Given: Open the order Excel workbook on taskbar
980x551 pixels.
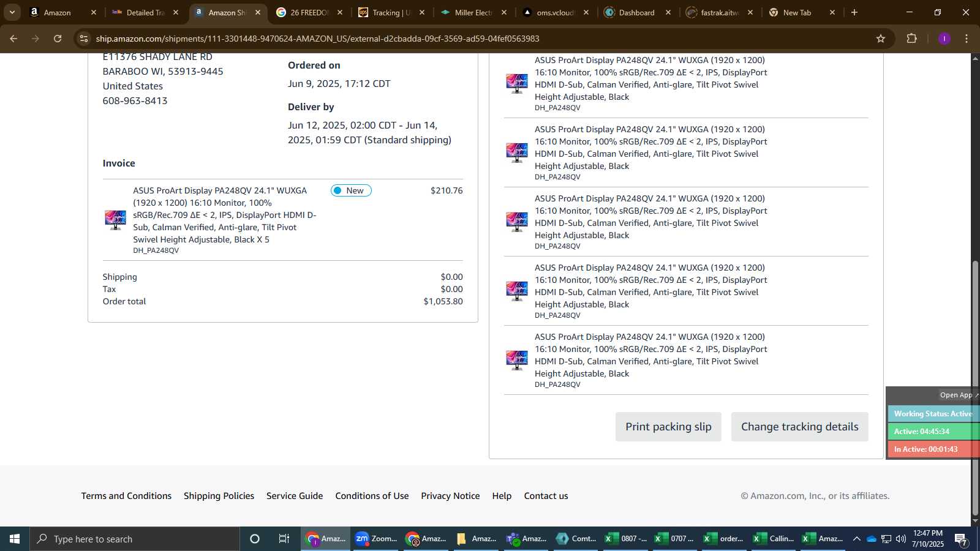Looking at the screenshot, I should (724, 539).
